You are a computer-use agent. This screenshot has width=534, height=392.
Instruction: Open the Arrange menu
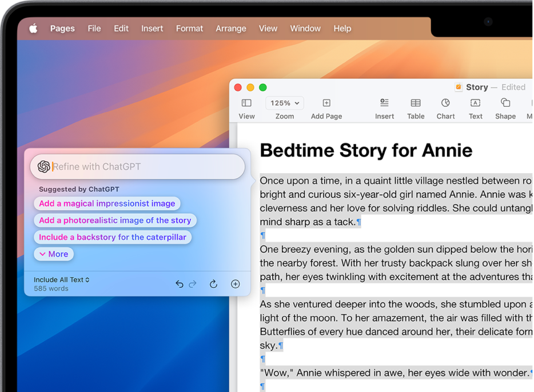pos(231,28)
